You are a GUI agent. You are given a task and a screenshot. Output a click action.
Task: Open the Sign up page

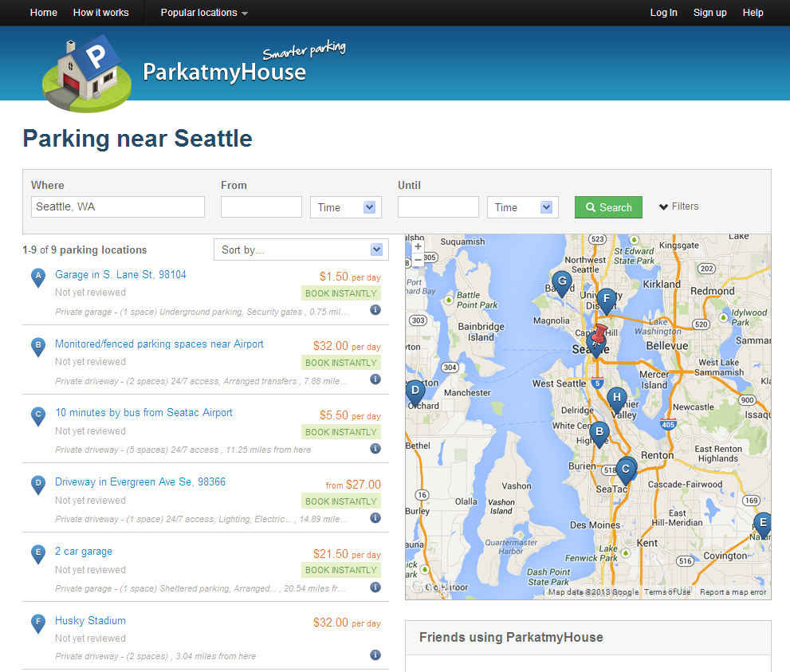click(710, 13)
